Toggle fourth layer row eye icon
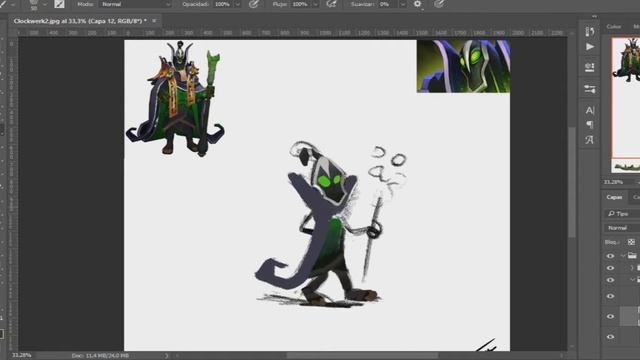This screenshot has height=360, width=640. 611,296
